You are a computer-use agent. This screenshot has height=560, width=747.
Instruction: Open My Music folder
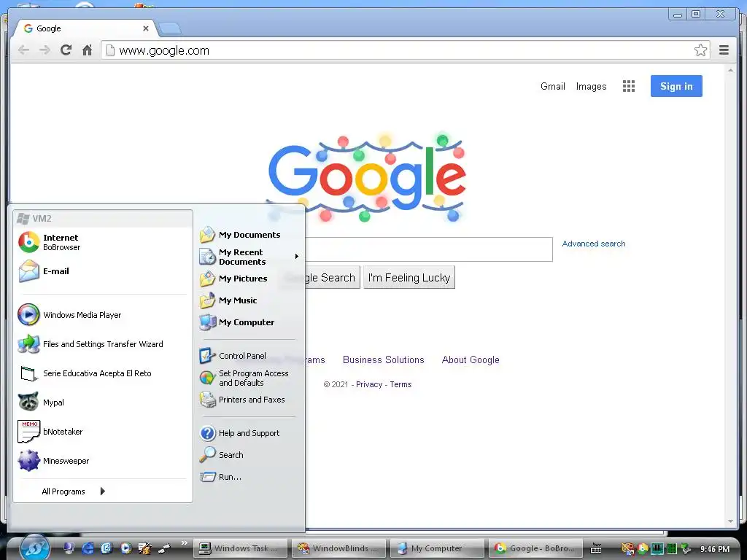pos(250,300)
